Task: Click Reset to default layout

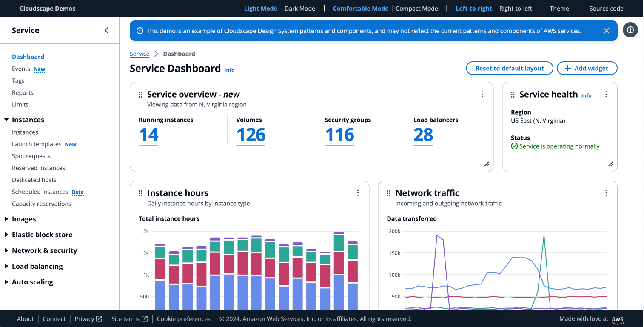Action: tap(509, 68)
